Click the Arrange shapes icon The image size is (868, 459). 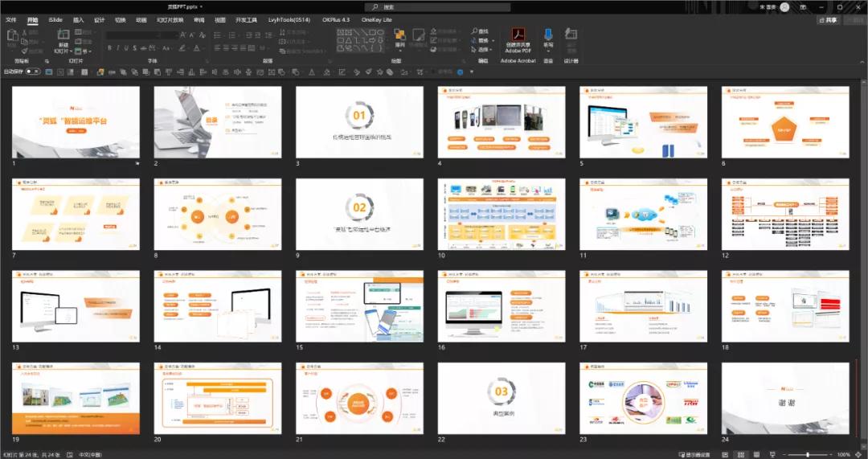pos(399,35)
